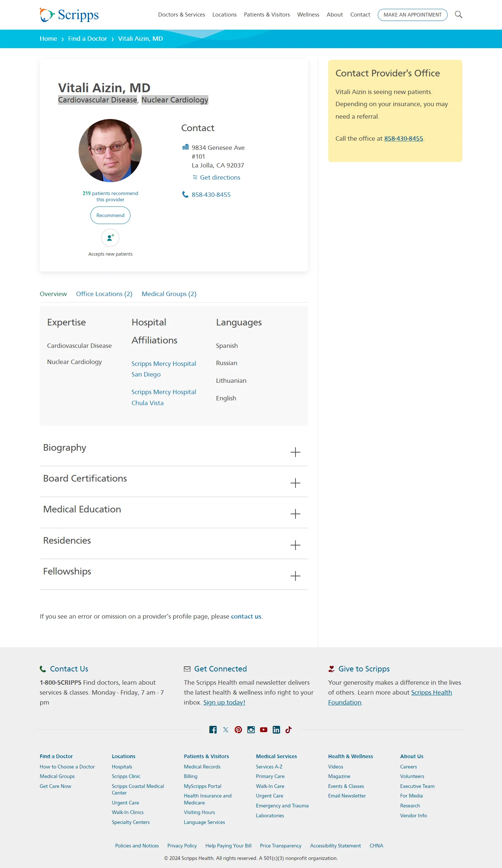502x868 pixels.
Task: Click Dr. Aizin's profile photo
Action: coord(110,150)
